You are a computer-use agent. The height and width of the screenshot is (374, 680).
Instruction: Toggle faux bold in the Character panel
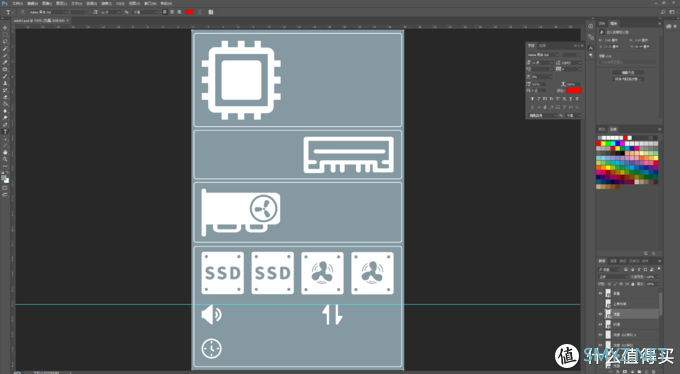[533, 99]
